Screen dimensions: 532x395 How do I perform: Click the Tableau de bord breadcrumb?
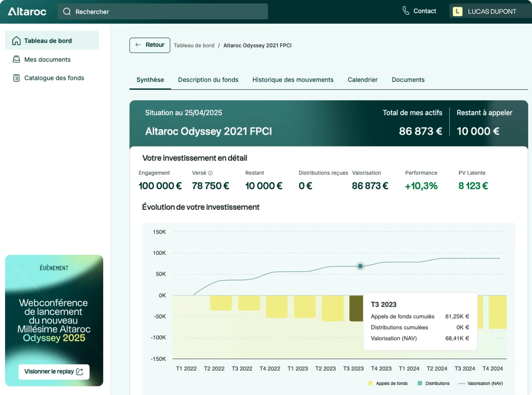(x=194, y=45)
